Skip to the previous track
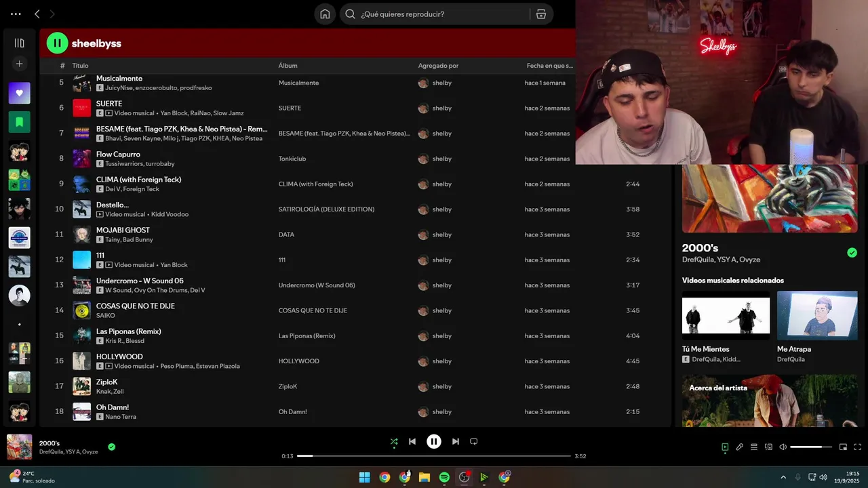This screenshot has width=868, height=488. (412, 441)
